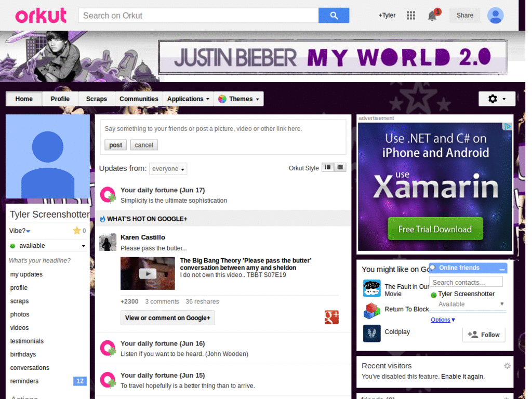Click the Return To Block cube icon

tap(372, 311)
